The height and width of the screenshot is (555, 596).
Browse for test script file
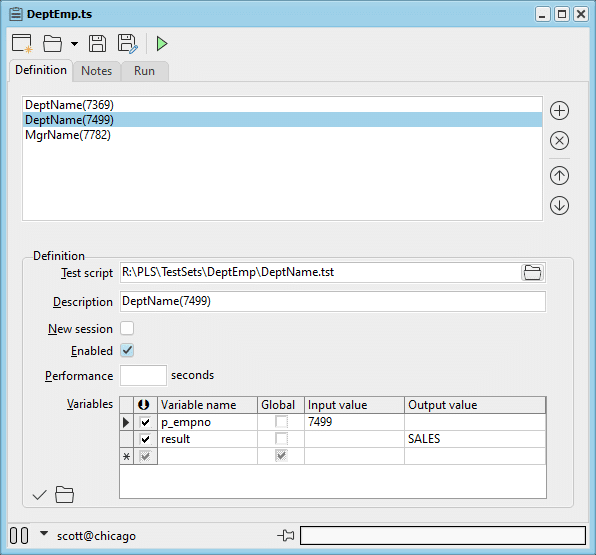pos(532,273)
